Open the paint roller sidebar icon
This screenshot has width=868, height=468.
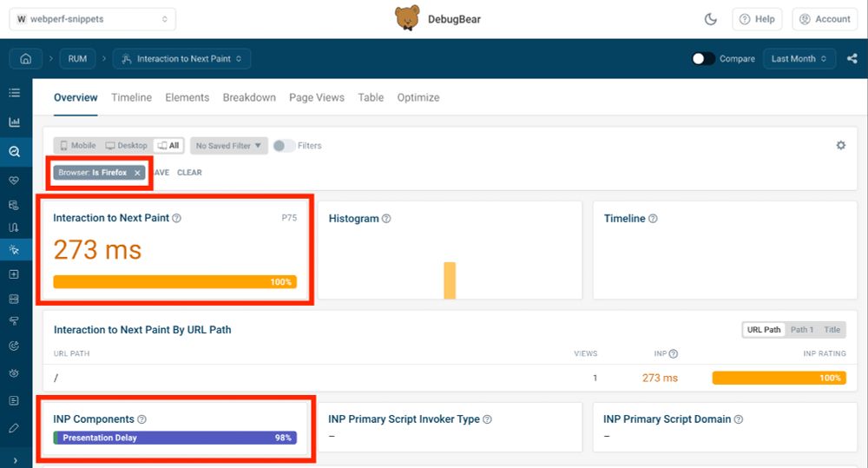pyautogui.click(x=15, y=321)
